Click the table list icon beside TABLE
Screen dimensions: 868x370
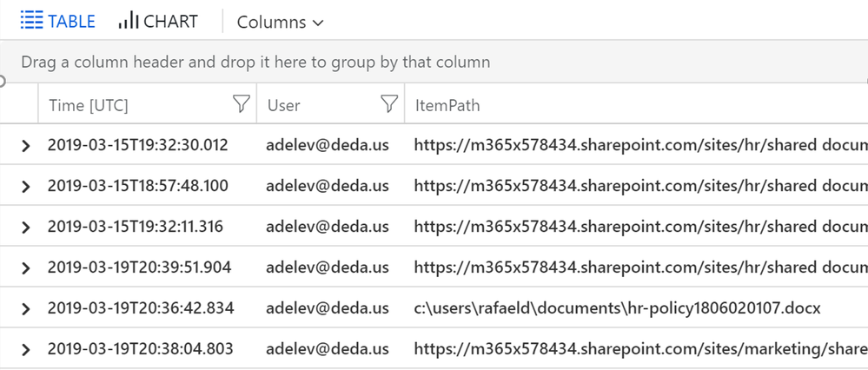(x=31, y=21)
